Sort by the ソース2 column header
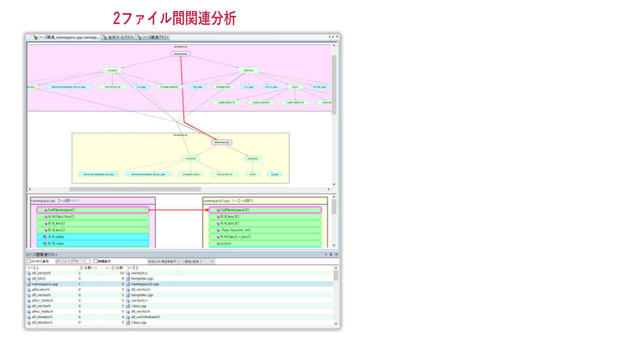Screen dimensions: 644x354 click(152, 268)
